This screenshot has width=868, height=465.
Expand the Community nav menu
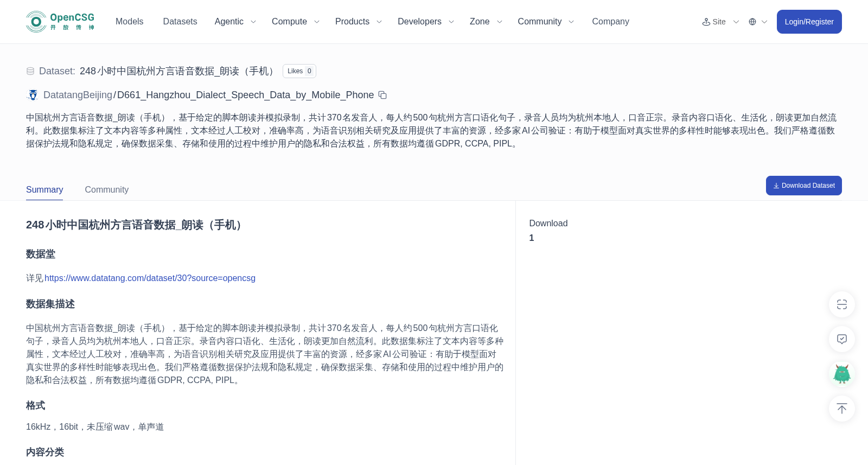[x=546, y=22]
